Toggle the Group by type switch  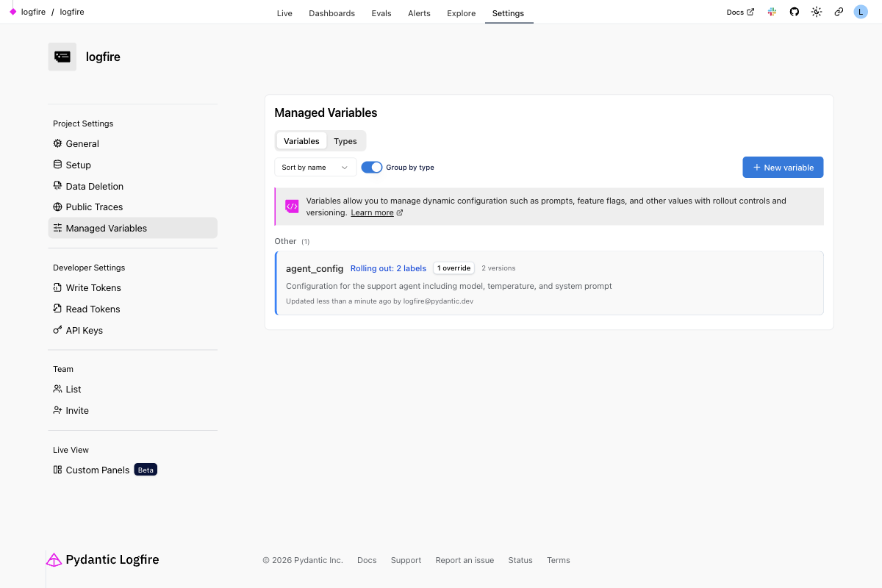pos(372,168)
